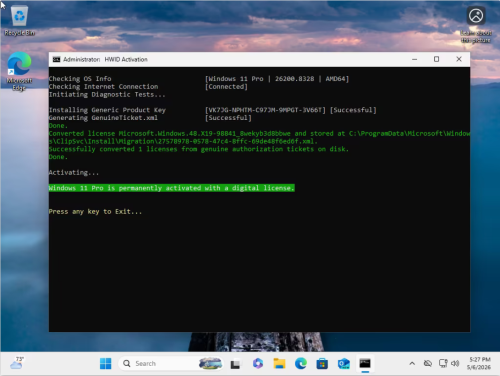Close the HWID Activation window
Screen dimensions: 500x376
tap(459, 59)
